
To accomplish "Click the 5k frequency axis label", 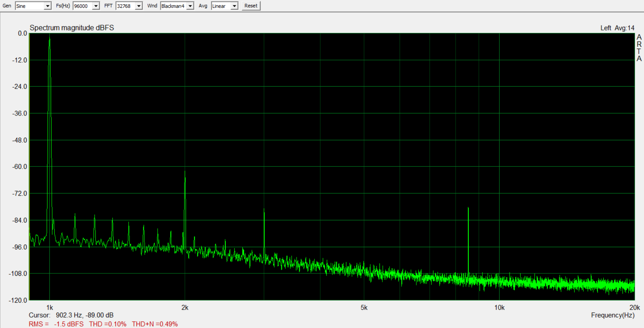I will (x=364, y=307).
